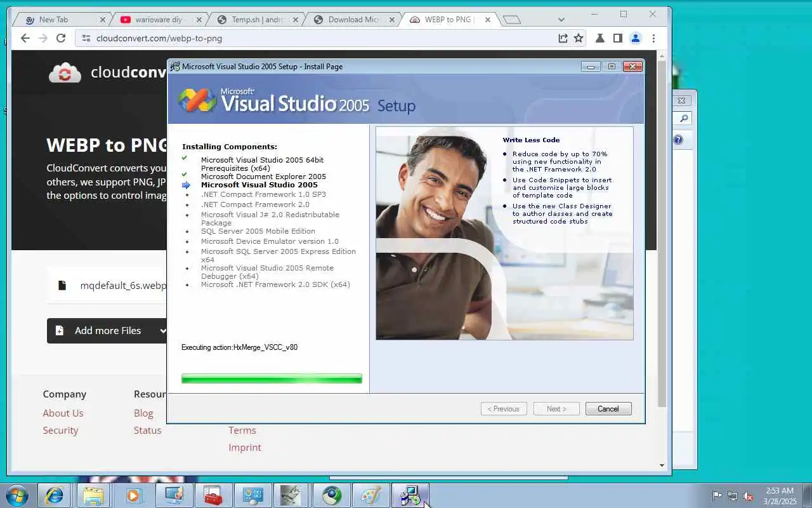Close the WEBP to PNG tab
This screenshot has width=812, height=508.
point(487,20)
